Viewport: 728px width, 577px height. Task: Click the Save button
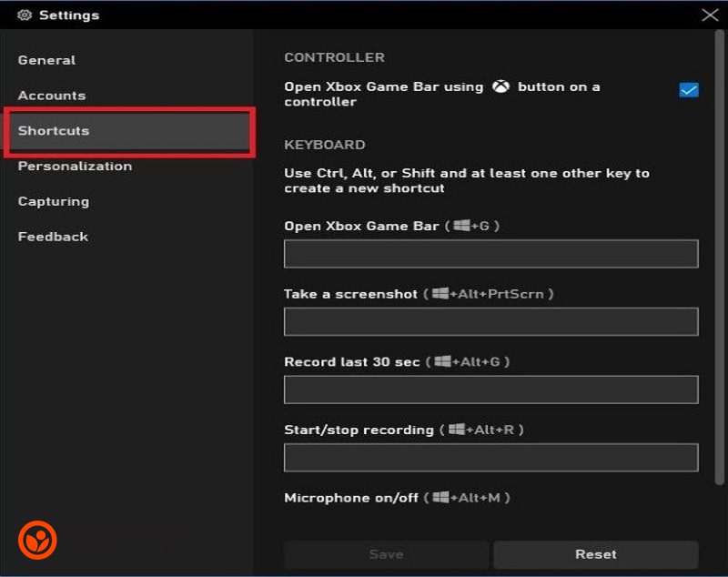tap(386, 554)
